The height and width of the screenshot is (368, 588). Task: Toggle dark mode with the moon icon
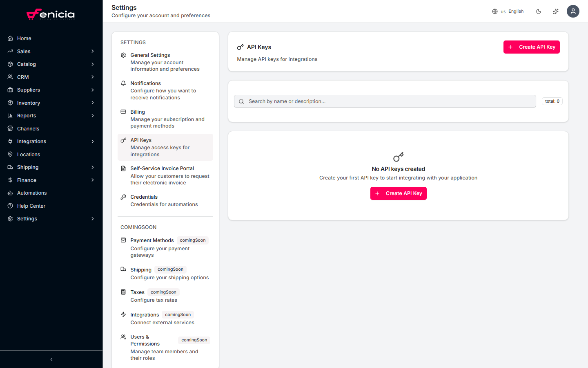click(539, 11)
